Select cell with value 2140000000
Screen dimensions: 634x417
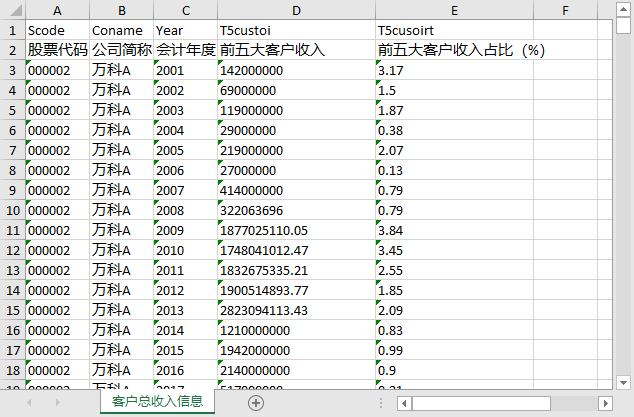pyautogui.click(x=296, y=370)
